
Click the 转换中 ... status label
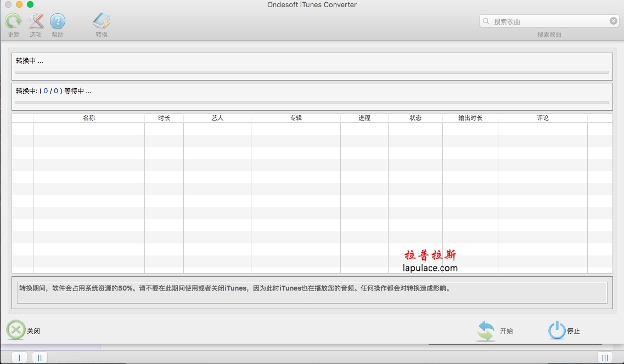point(30,61)
